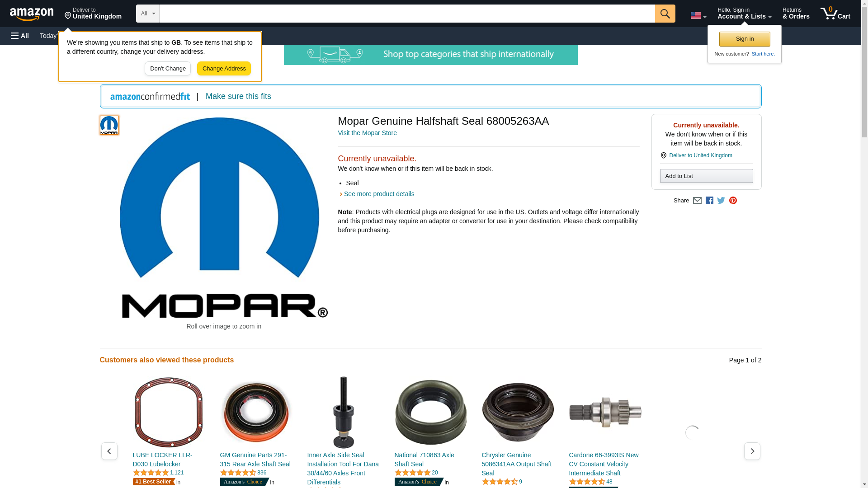The image size is (868, 488).
Task: Open the shopping cart icon
Action: (x=835, y=14)
